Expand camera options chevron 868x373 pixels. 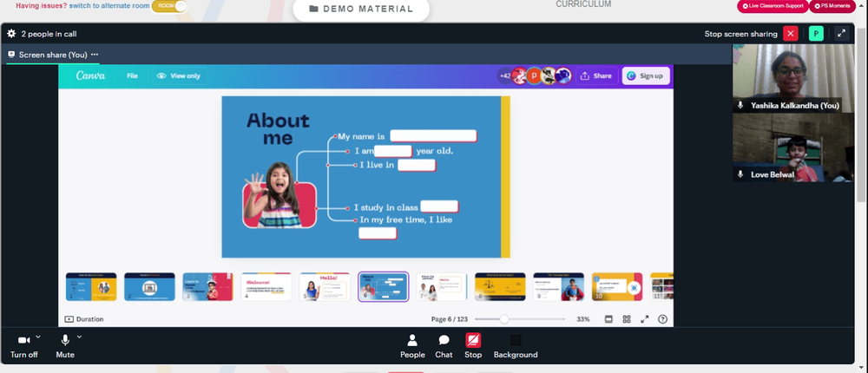click(x=38, y=337)
